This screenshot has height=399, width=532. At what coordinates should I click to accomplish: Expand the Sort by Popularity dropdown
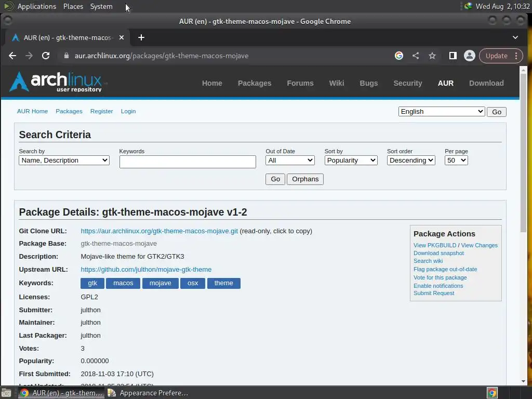pos(351,161)
